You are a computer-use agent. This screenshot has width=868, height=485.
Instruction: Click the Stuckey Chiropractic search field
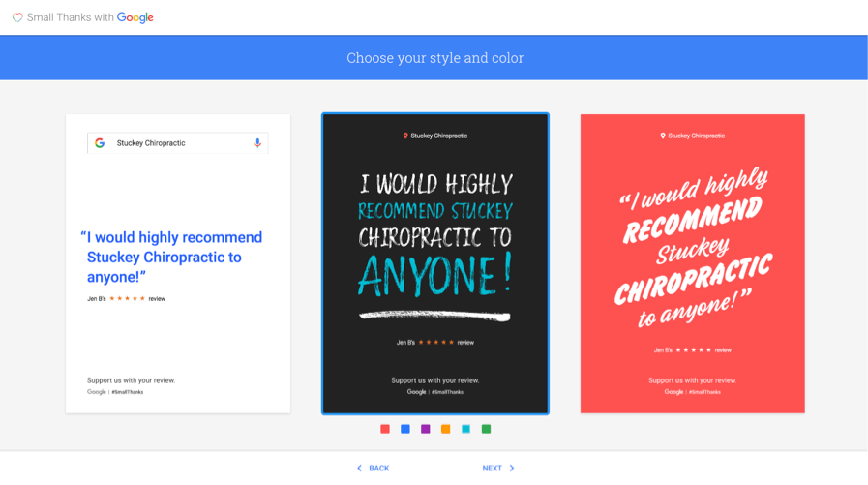(x=178, y=143)
